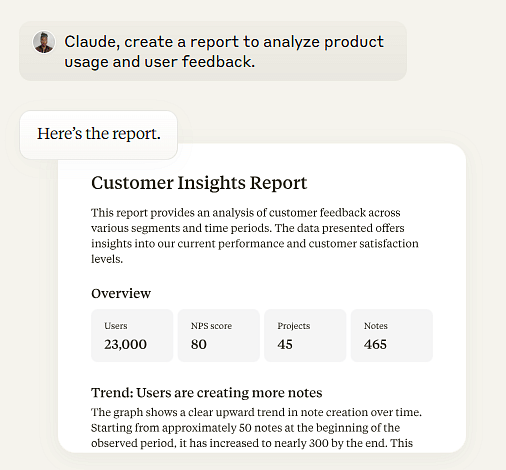The width and height of the screenshot is (506, 470).
Task: Open the Users 23,000 stat card
Action: (132, 335)
